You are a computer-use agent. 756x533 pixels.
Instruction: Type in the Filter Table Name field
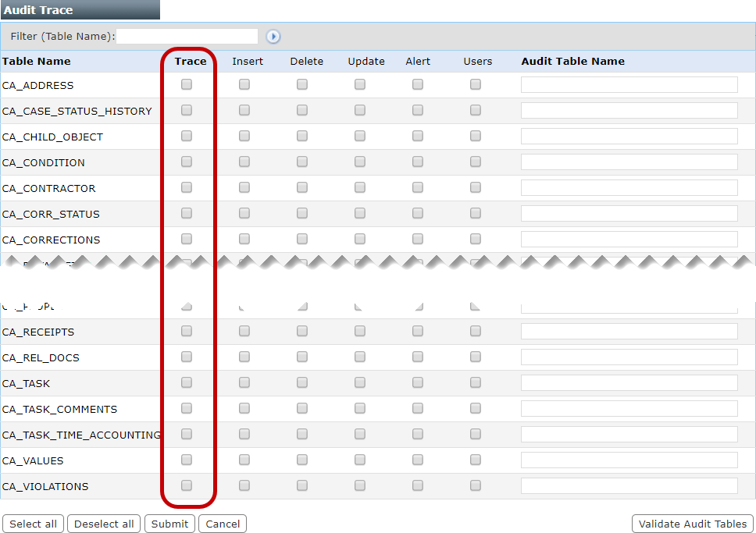[x=187, y=37]
